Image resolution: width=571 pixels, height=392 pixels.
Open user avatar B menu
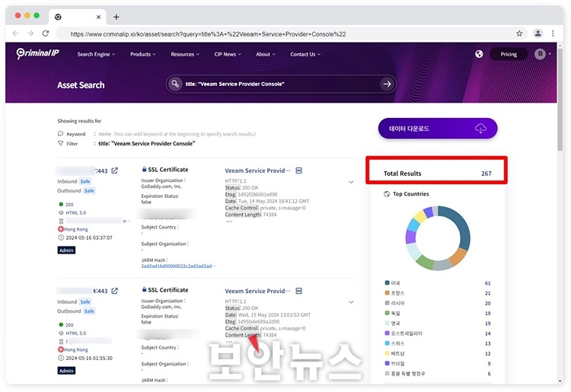coord(541,54)
